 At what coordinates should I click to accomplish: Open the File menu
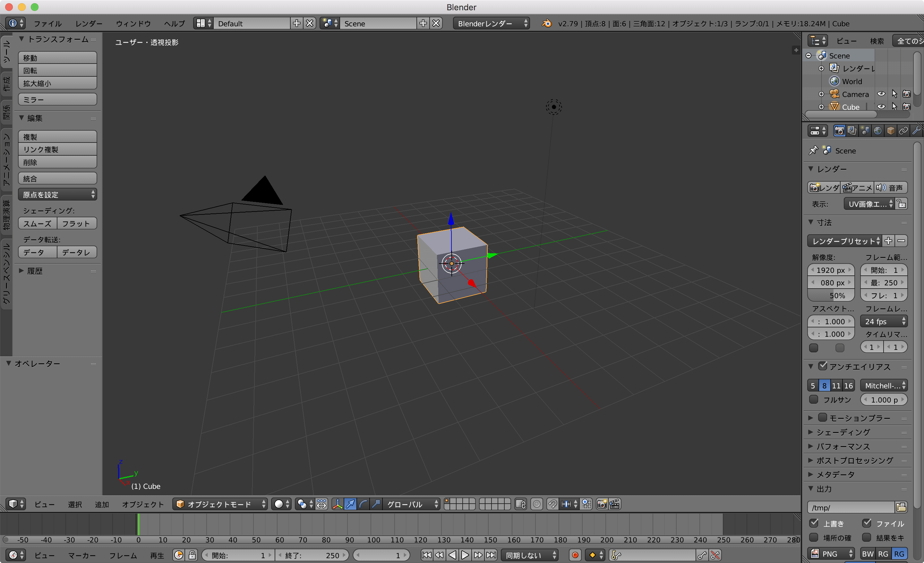click(46, 23)
